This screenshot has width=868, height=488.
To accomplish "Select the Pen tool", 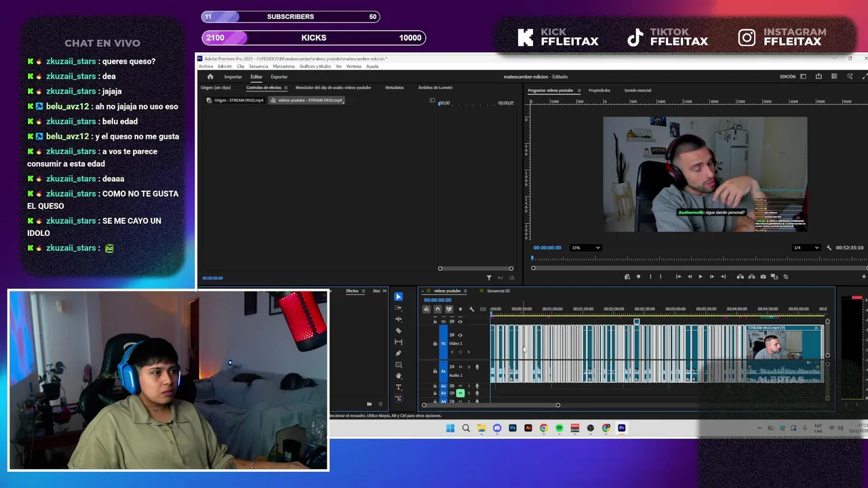I will click(x=399, y=353).
